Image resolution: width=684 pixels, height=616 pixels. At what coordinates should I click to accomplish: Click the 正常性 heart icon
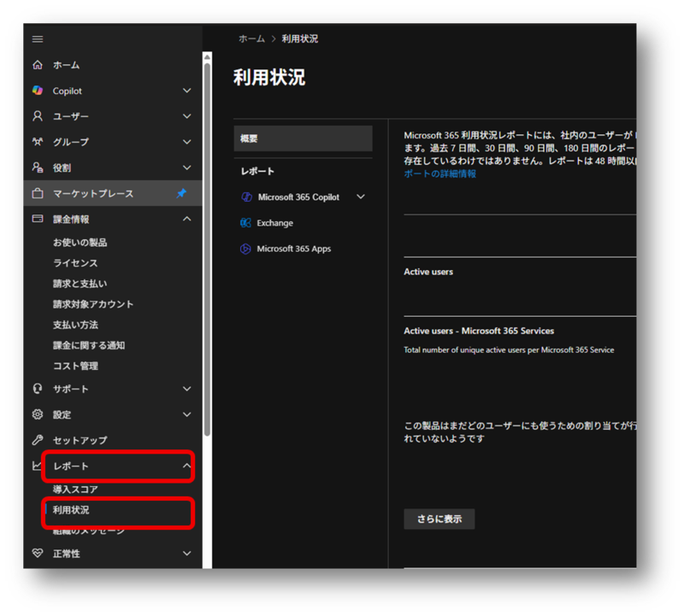click(38, 554)
